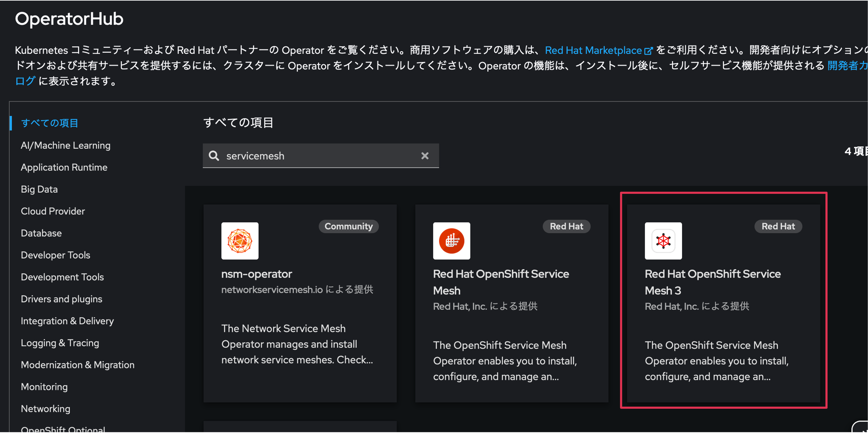Click inside the servicemesh search field
The height and width of the screenshot is (433, 868).
[x=320, y=156]
